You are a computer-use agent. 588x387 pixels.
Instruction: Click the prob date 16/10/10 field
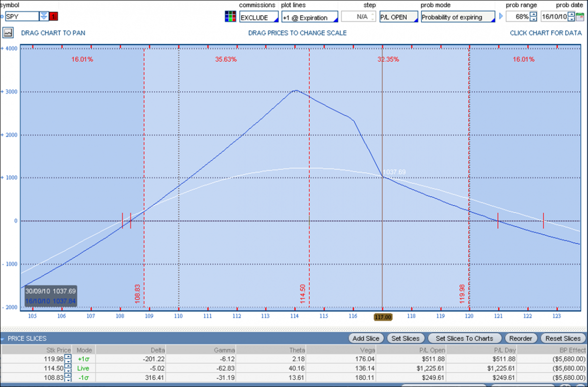[x=554, y=17]
